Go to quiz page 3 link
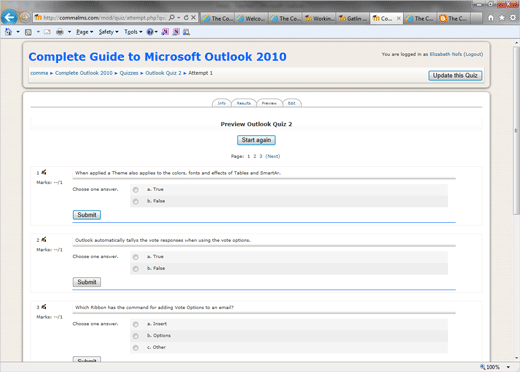Screen dimensions: 520x372 click(261, 156)
